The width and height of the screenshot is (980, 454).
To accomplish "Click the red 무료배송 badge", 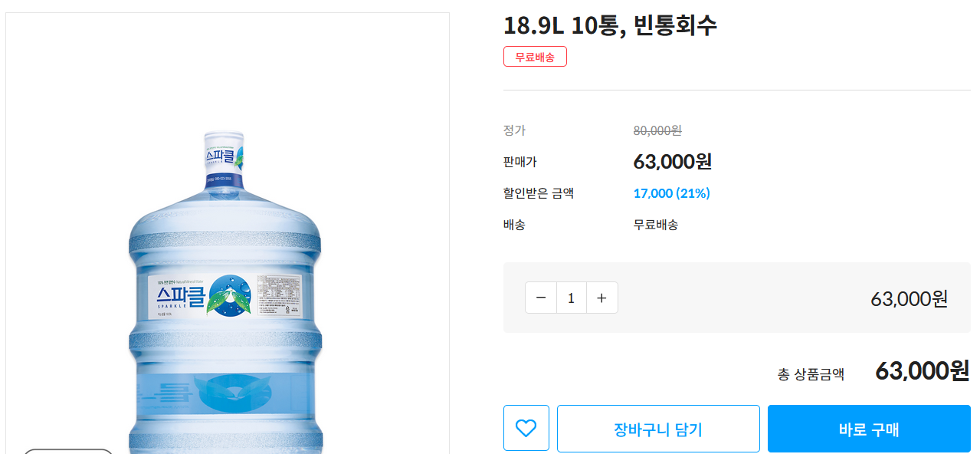I will 535,57.
